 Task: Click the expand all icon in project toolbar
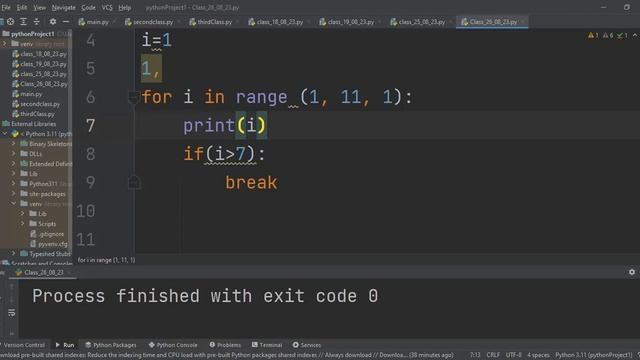[x=23, y=22]
